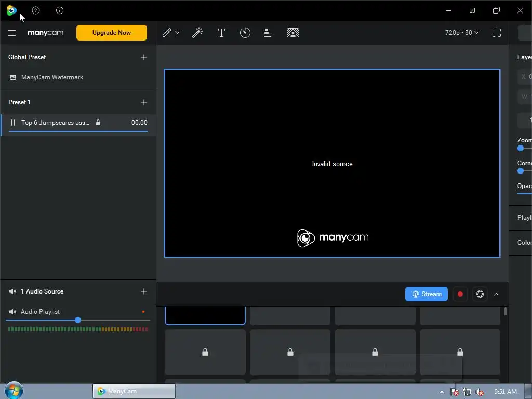
Task: Click the compact mode window button
Action: pos(472,10)
